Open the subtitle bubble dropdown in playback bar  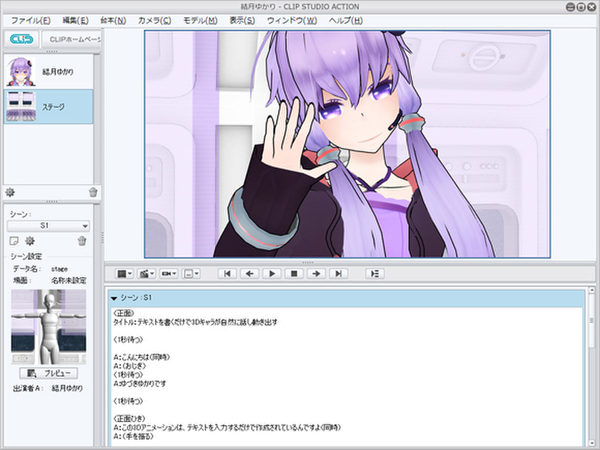(191, 274)
